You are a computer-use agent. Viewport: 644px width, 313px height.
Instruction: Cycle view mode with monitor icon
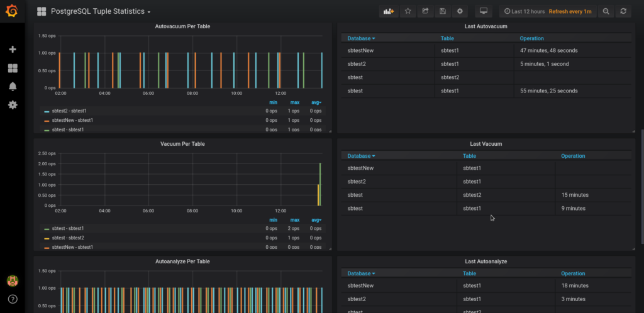point(483,11)
